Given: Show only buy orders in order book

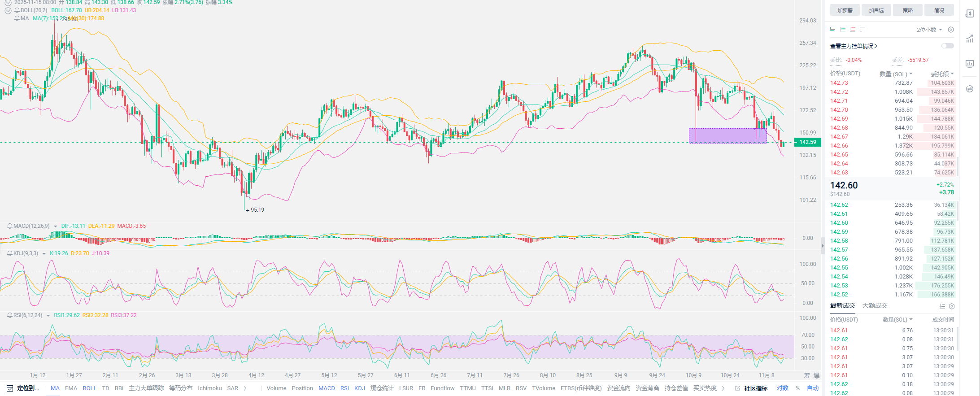Looking at the screenshot, I should (x=843, y=30).
